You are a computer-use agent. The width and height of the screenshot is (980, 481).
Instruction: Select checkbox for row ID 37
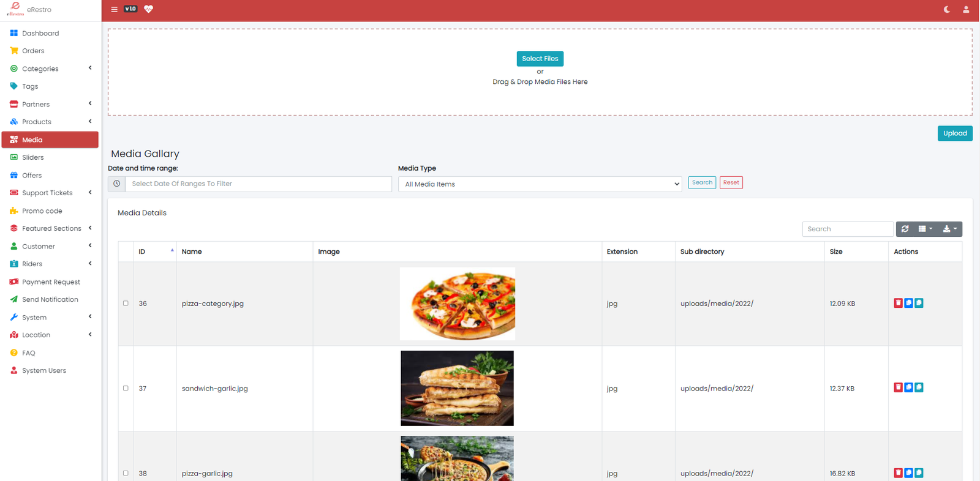[x=126, y=388]
